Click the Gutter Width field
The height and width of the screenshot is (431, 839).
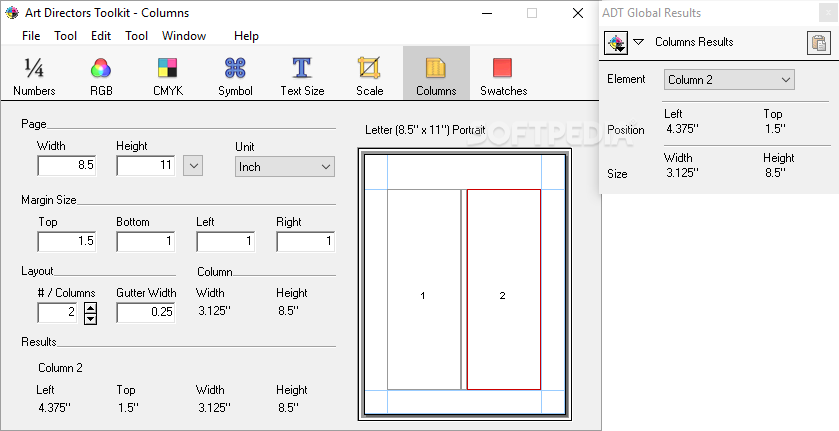pyautogui.click(x=146, y=313)
